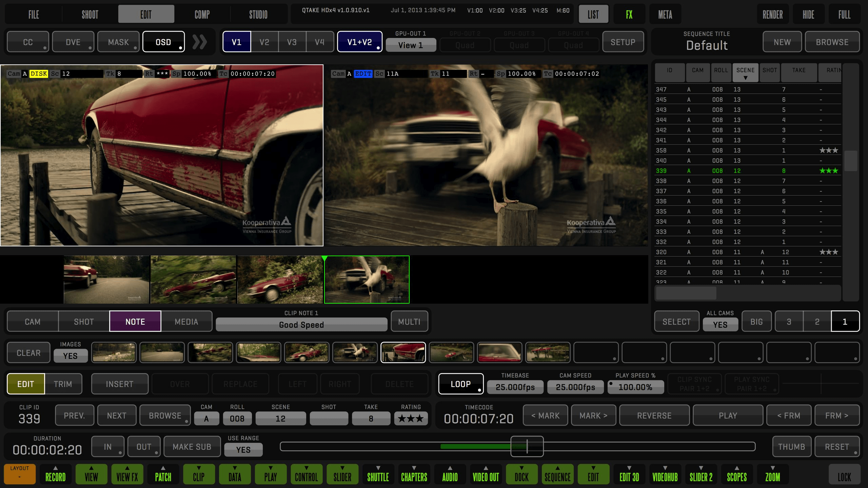Open the AUDIO layout panel
Image resolution: width=868 pixels, height=488 pixels.
(450, 474)
